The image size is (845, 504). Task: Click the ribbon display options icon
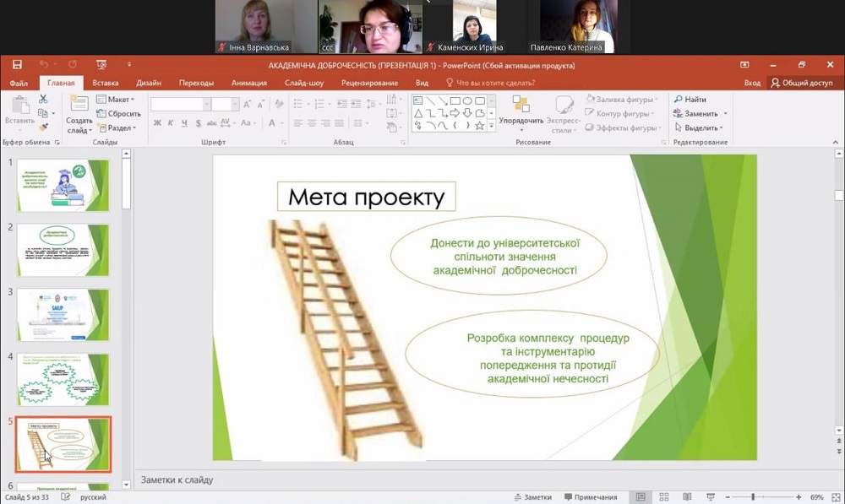[744, 65]
